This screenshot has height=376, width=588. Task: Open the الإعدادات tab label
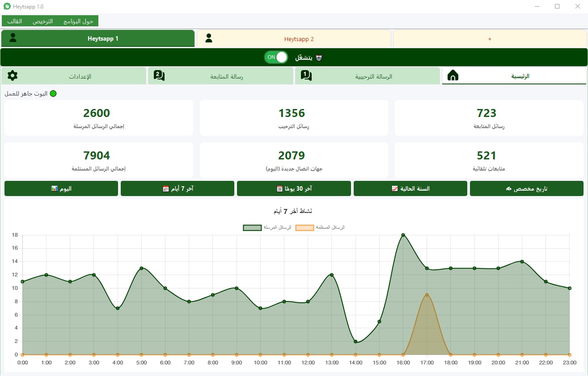tap(80, 76)
